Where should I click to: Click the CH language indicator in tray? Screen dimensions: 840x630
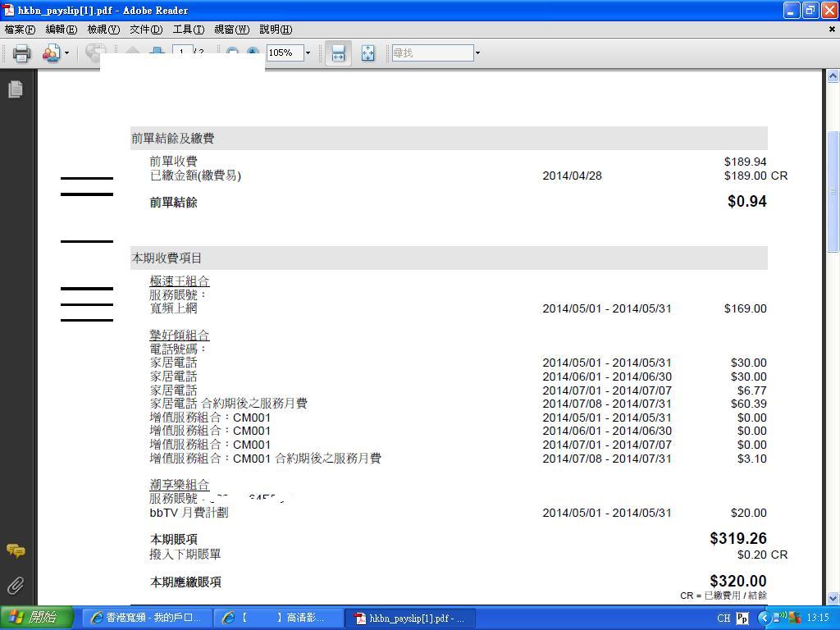724,619
